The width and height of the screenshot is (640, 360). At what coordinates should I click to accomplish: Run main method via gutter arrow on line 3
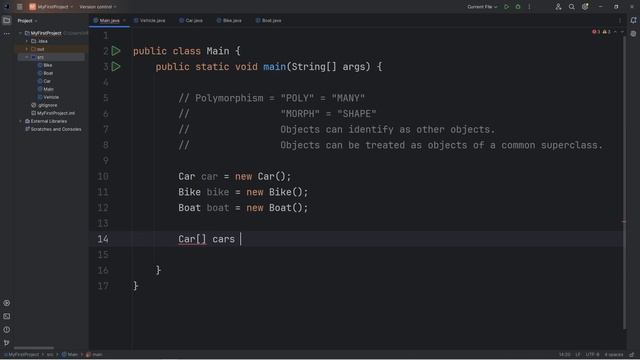(x=116, y=67)
